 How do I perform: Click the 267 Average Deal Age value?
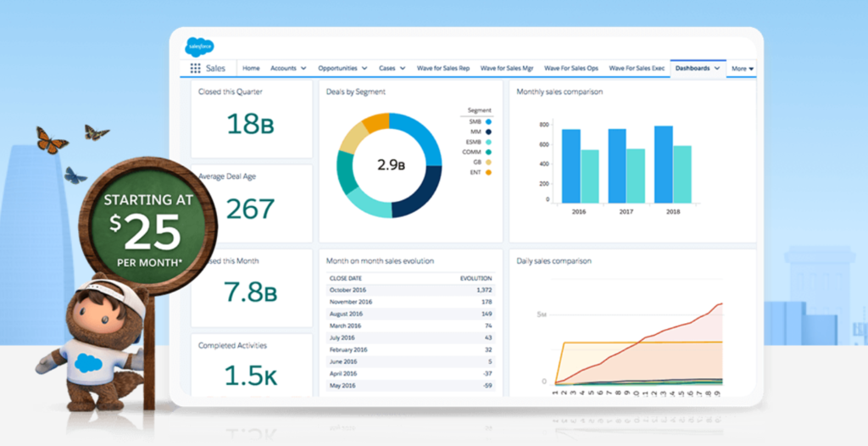pos(250,209)
